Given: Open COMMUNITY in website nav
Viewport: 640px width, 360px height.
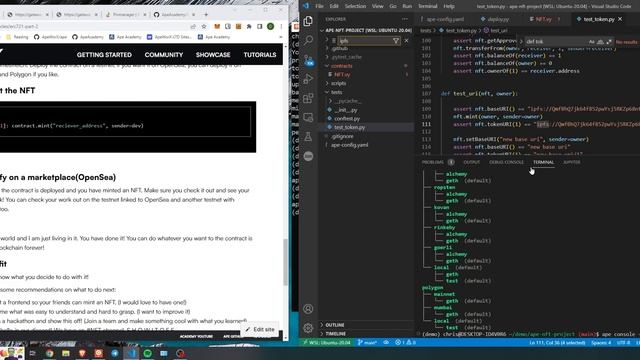Looking at the screenshot, I should pos(164,55).
